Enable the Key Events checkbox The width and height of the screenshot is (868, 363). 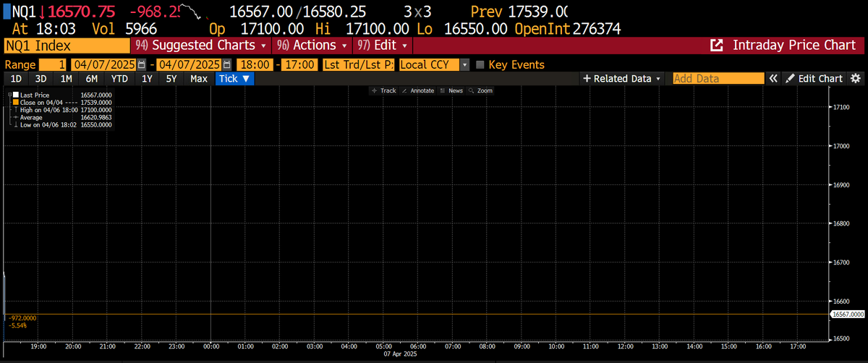tap(480, 64)
